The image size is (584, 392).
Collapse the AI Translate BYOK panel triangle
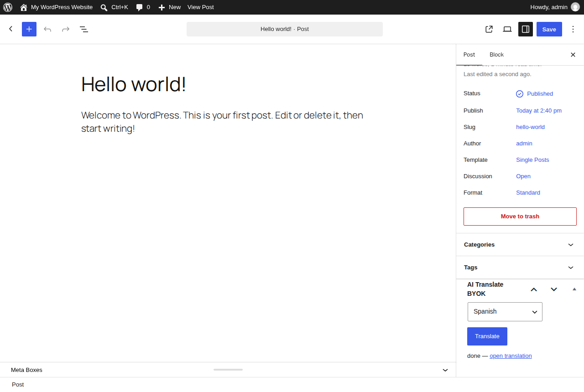pyautogui.click(x=574, y=289)
